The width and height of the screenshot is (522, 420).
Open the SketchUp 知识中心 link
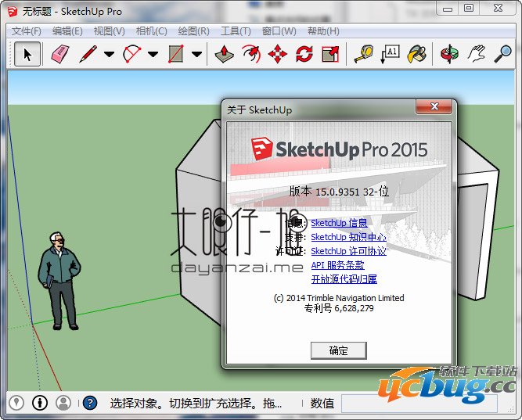(x=348, y=237)
